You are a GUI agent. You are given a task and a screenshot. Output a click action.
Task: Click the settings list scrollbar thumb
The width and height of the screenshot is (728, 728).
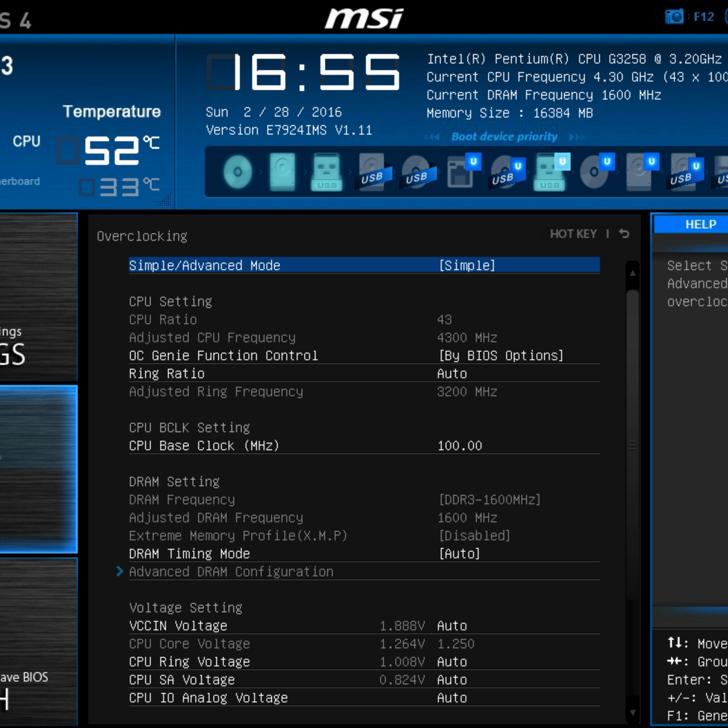click(633, 445)
